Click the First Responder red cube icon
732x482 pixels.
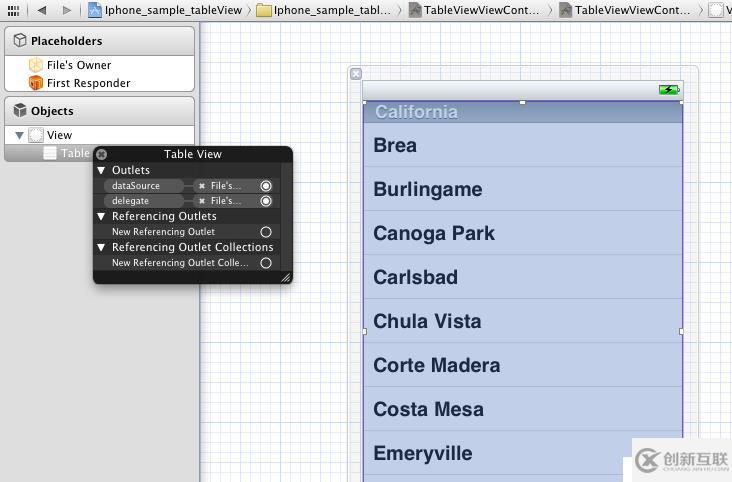click(x=35, y=83)
